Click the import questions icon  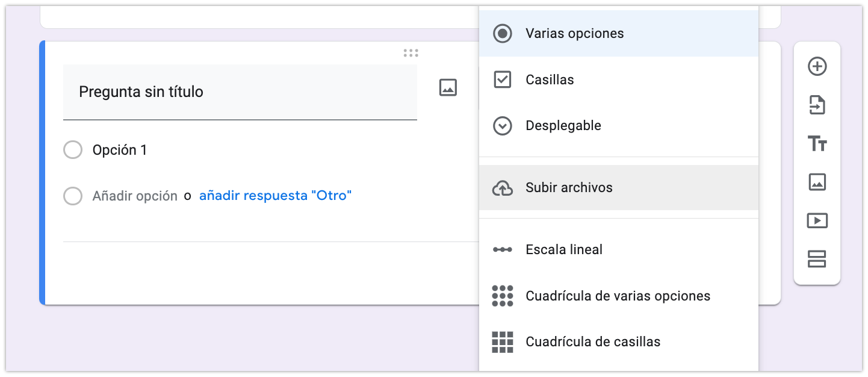(x=817, y=105)
